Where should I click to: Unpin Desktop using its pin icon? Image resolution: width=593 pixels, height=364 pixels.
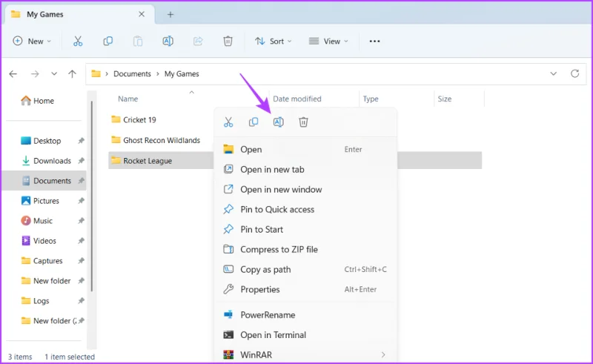coord(81,141)
